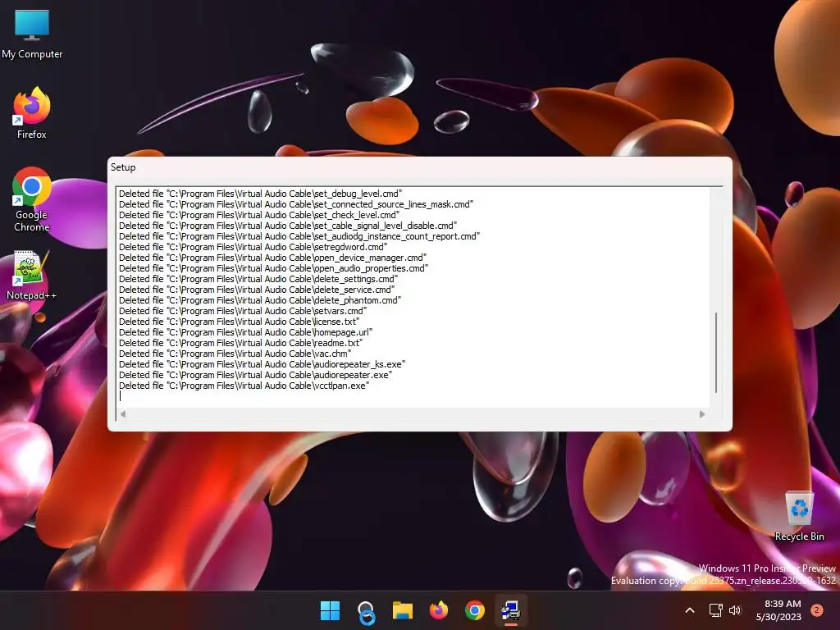Click the log line for license.txt
This screenshot has height=630, width=840.
(239, 322)
